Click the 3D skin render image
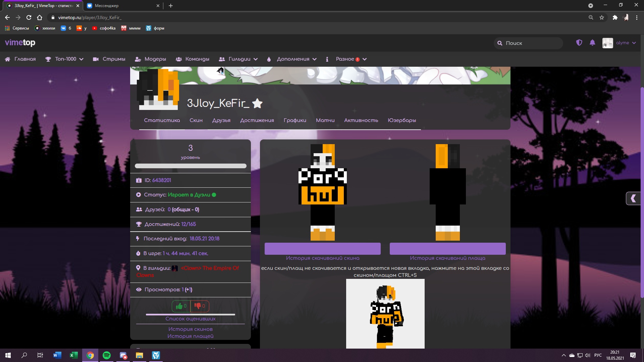Image resolution: width=644 pixels, height=362 pixels. 385,314
